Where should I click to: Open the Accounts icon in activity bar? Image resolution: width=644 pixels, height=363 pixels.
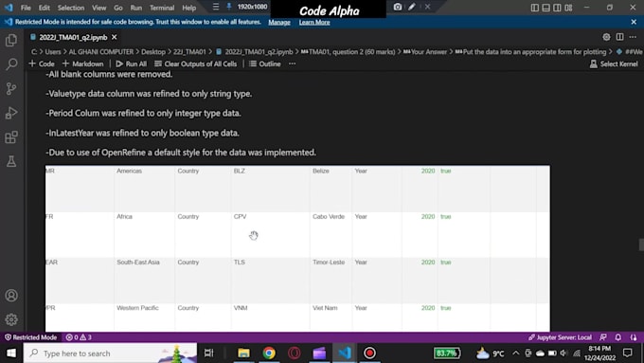click(11, 295)
